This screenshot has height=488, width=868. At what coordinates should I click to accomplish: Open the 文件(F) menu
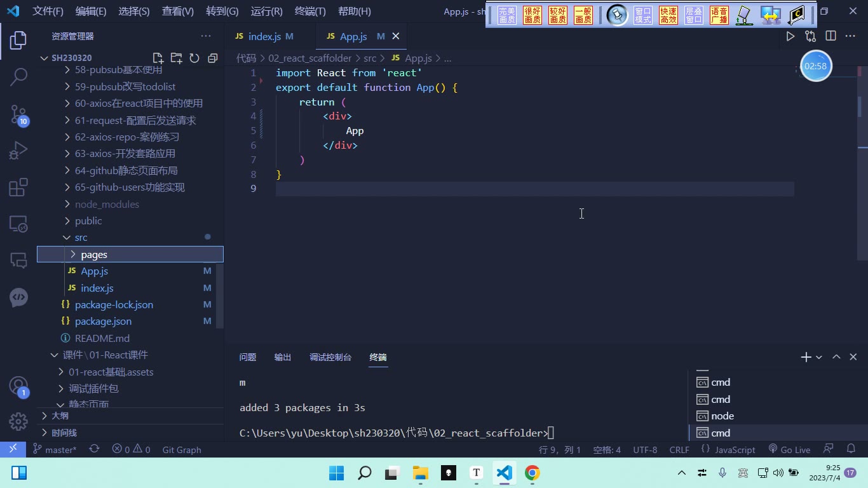(48, 11)
